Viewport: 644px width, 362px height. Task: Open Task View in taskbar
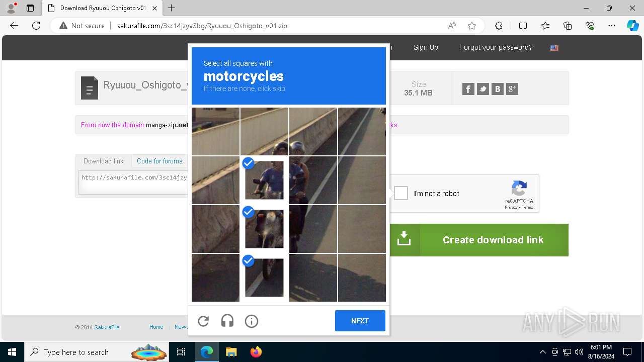[181, 352]
